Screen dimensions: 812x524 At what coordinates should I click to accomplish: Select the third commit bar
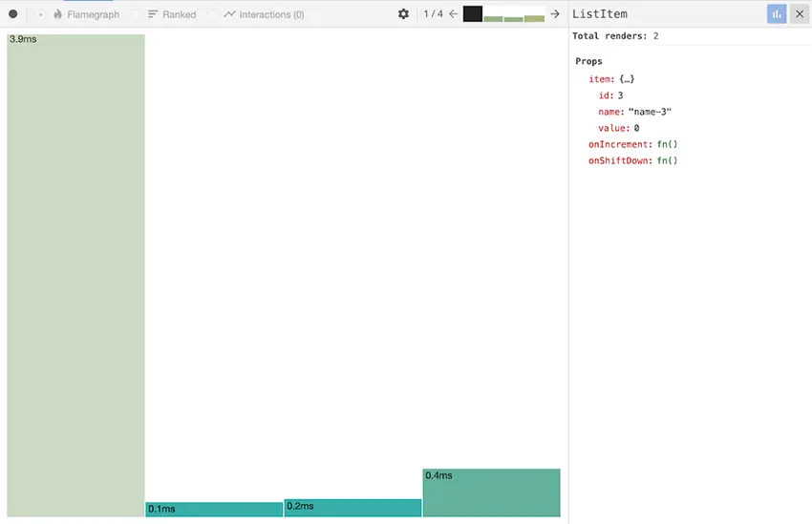pos(514,19)
